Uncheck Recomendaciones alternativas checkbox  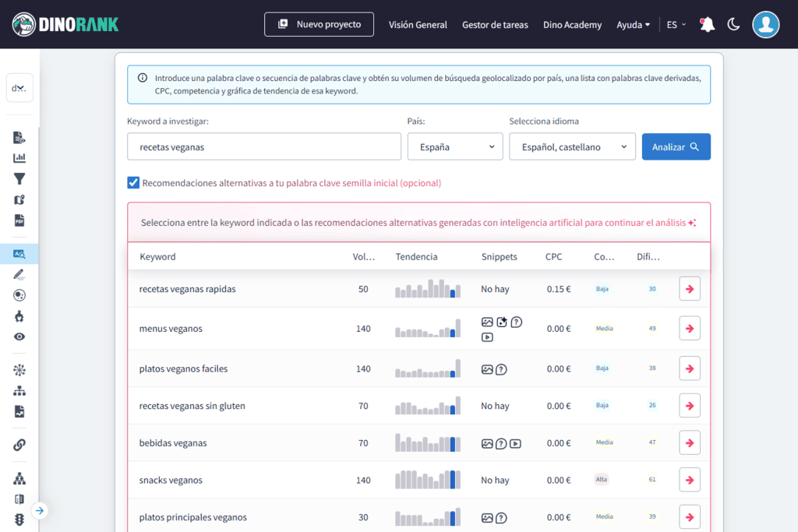tap(133, 183)
